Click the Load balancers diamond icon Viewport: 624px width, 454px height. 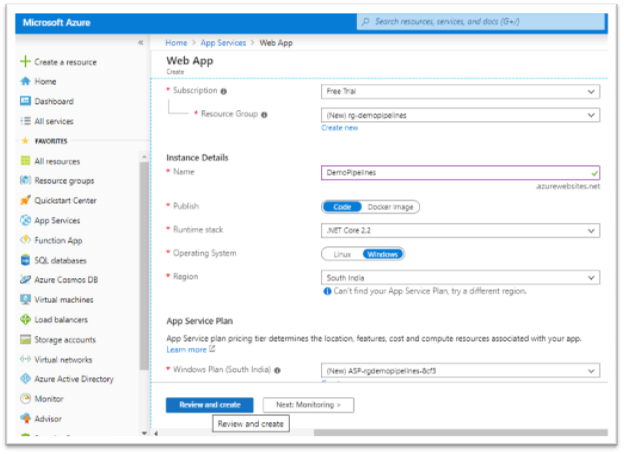click(x=25, y=319)
